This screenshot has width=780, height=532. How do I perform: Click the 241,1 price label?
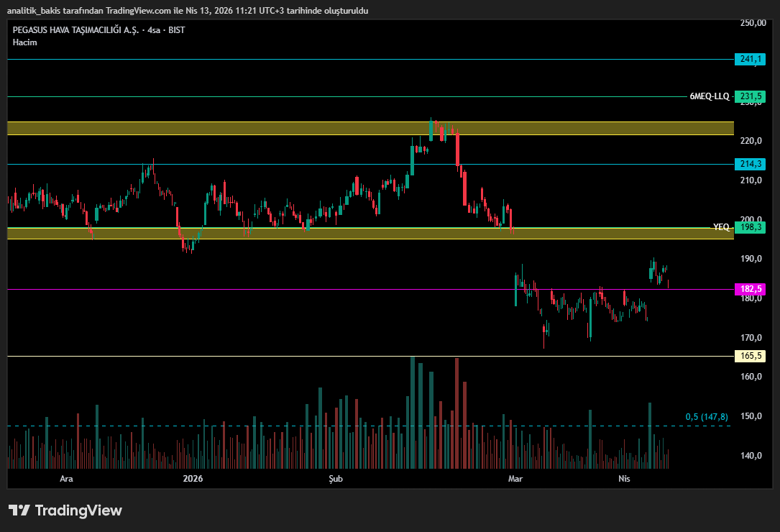750,59
